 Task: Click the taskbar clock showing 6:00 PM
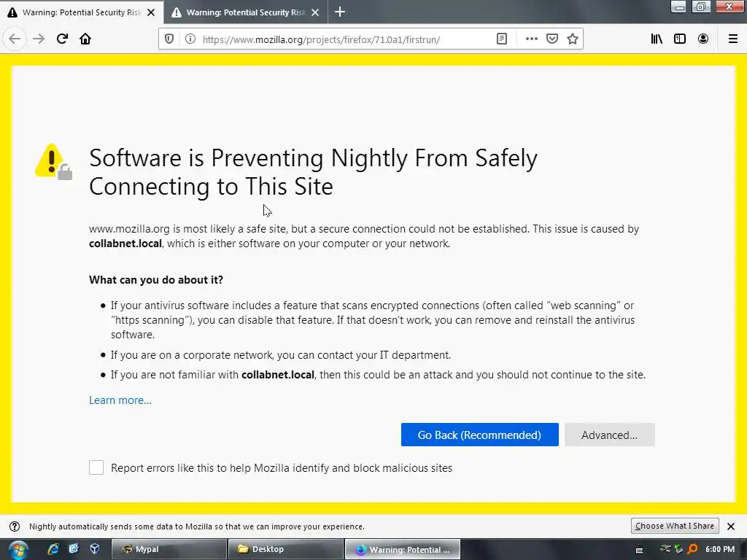pyautogui.click(x=720, y=549)
